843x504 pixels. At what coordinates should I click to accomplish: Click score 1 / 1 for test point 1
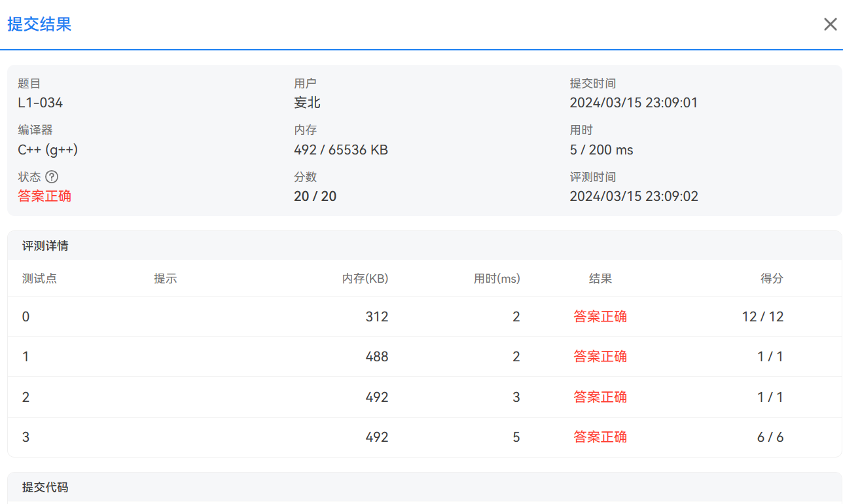pos(770,357)
